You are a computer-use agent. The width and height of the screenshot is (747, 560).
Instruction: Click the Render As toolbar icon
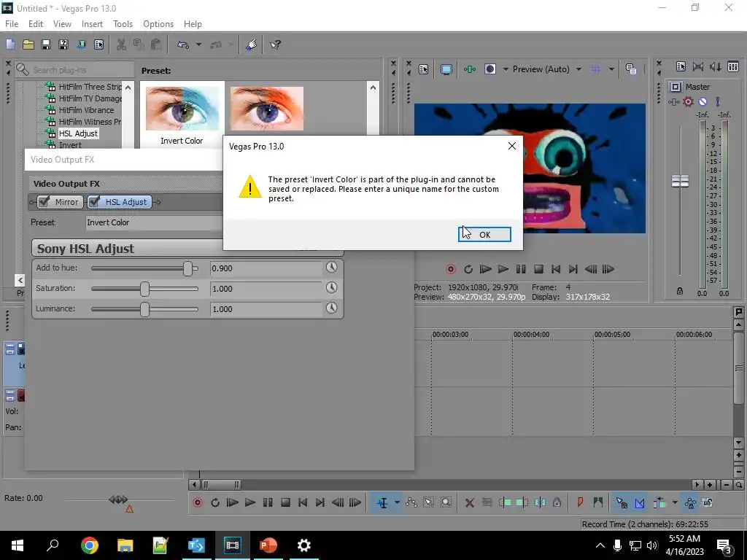pyautogui.click(x=81, y=44)
